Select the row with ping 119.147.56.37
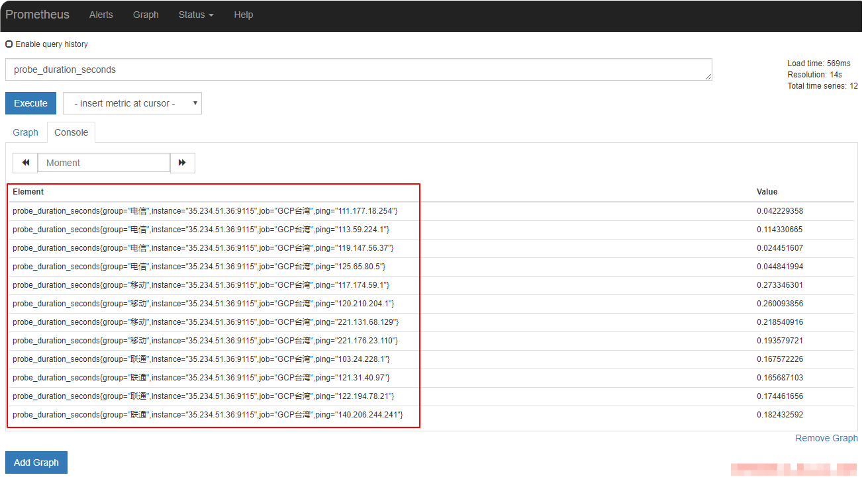Screen dimensions: 868x479 click(x=432, y=248)
